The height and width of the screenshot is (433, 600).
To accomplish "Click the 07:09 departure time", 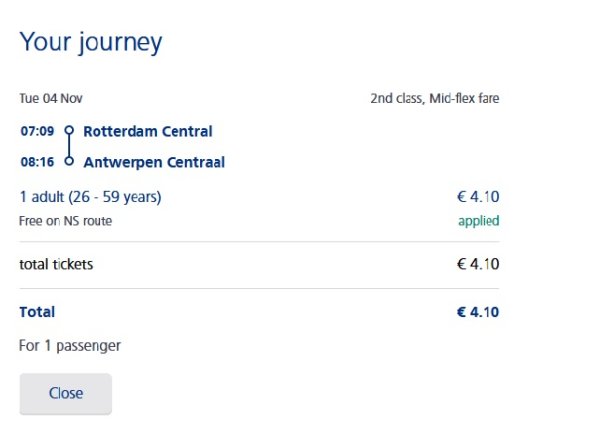I will (x=37, y=131).
